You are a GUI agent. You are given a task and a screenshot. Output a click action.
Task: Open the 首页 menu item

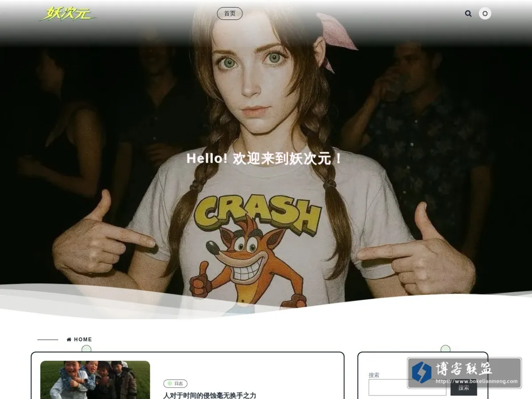230,14
